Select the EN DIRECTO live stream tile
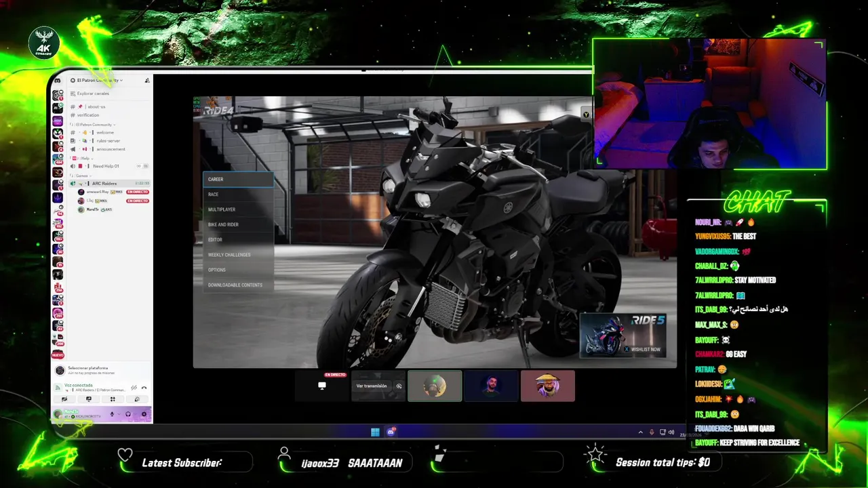This screenshot has height=488, width=868. pos(322,386)
